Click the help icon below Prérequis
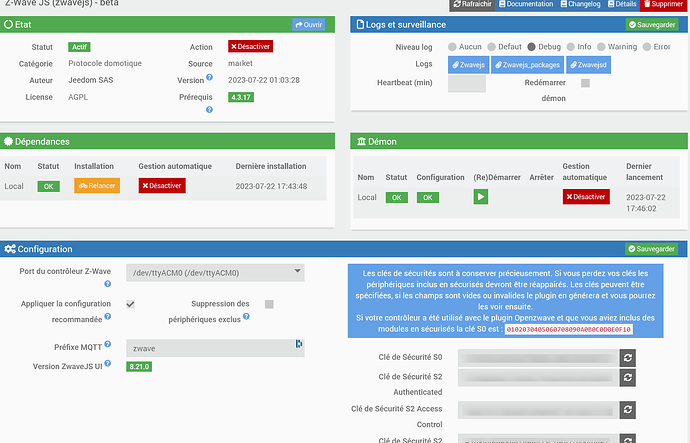The image size is (690, 443). tap(209, 110)
